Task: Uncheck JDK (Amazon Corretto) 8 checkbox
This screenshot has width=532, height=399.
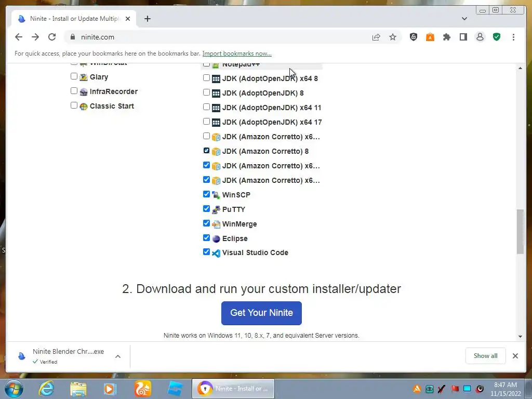Action: [x=206, y=150]
